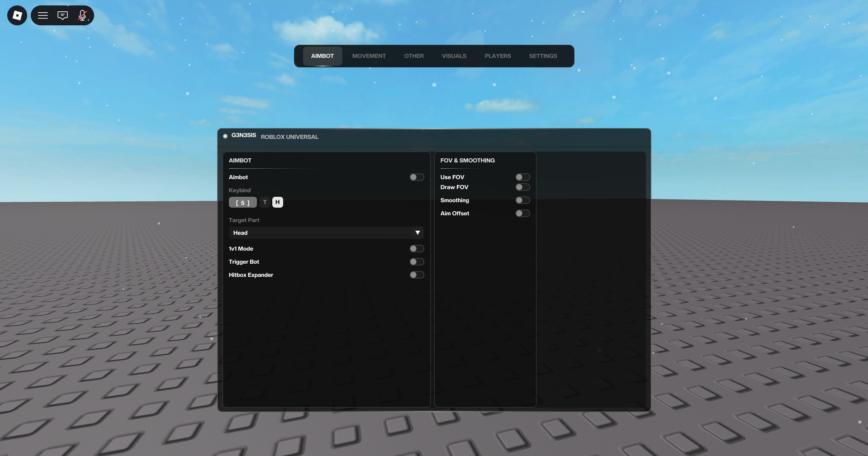Enable the Trigger Bot toggle
Viewport: 868px width, 456px height.
pos(416,261)
